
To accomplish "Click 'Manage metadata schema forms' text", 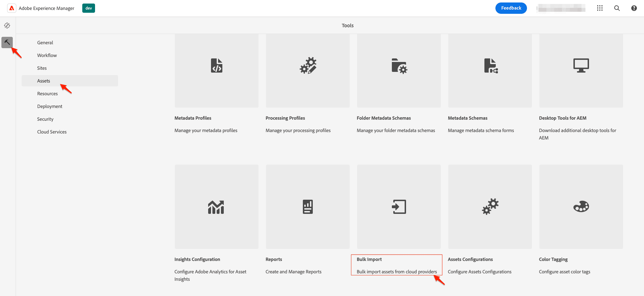I will click(481, 130).
